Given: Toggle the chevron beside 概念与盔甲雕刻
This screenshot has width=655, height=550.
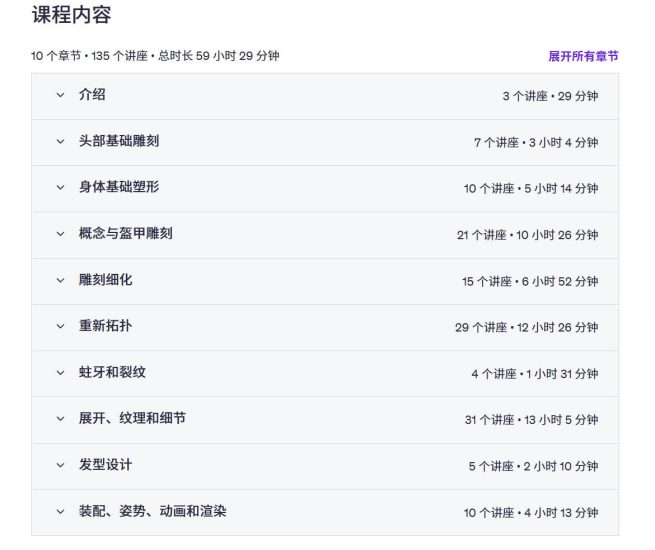Looking at the screenshot, I should pyautogui.click(x=60, y=234).
